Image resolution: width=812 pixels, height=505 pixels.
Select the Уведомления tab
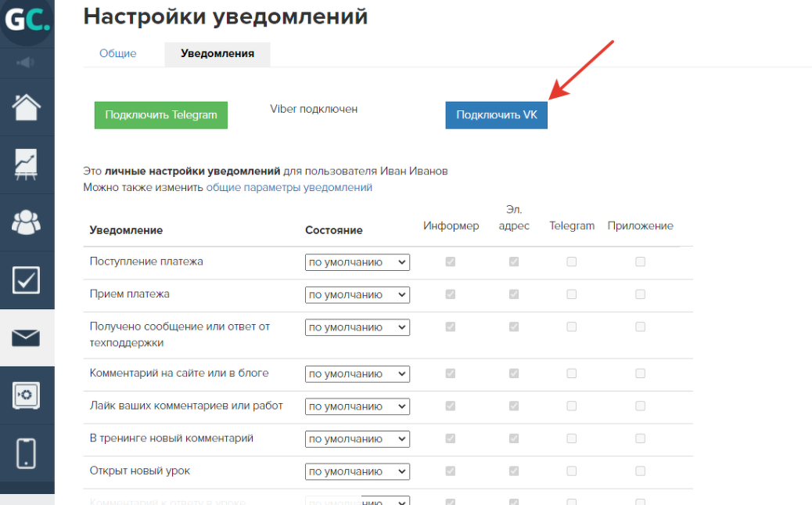(217, 54)
